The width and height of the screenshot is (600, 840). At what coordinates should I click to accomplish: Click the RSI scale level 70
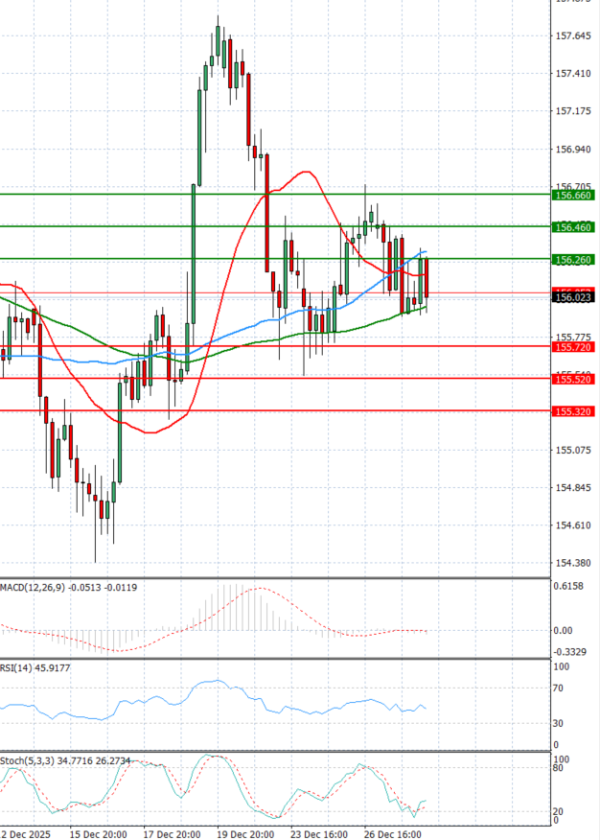tap(562, 689)
